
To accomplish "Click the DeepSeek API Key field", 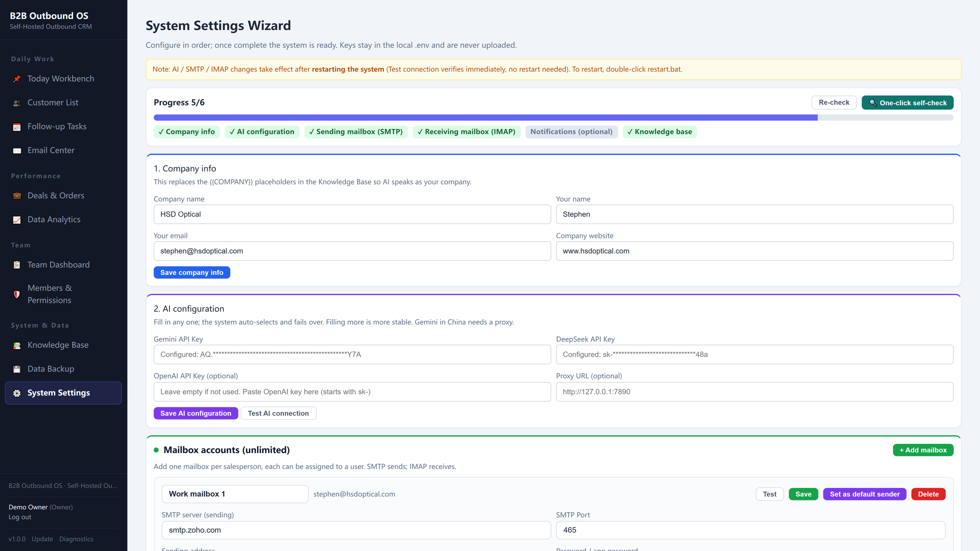I will [x=755, y=355].
